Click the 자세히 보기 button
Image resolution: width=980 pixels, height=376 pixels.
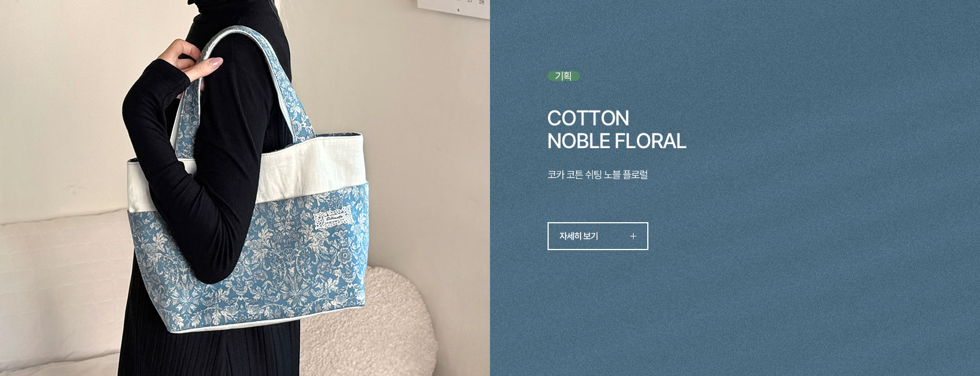[598, 236]
